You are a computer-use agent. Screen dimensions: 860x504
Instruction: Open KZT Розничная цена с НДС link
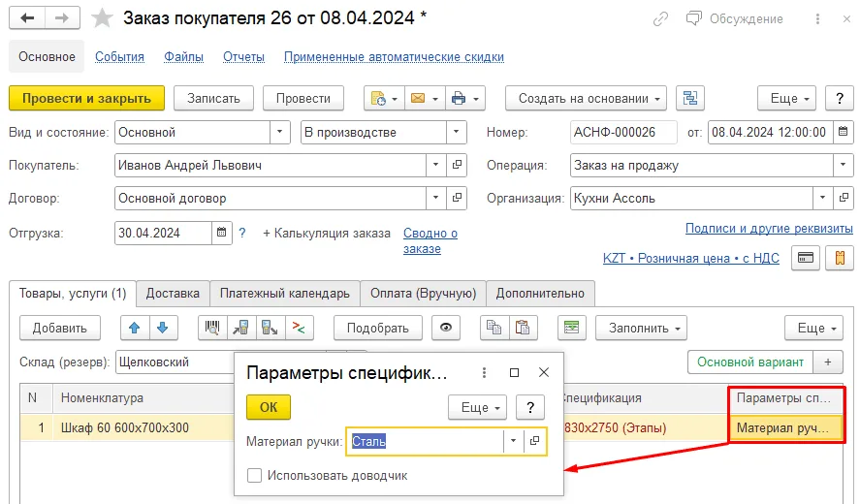tap(691, 258)
